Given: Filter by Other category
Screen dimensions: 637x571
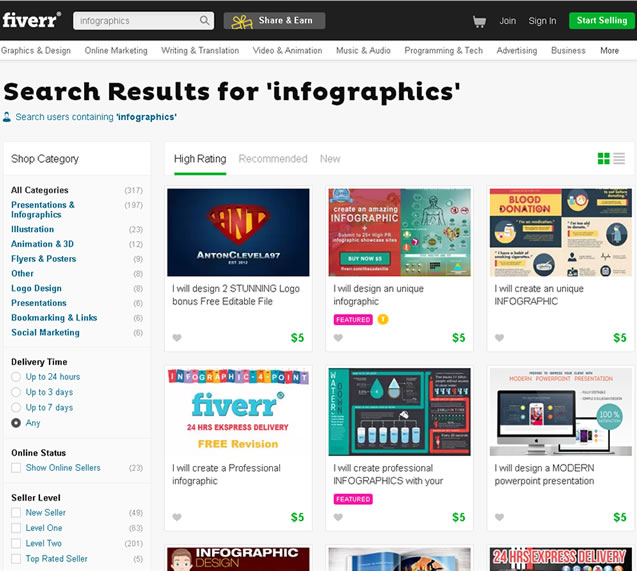Looking at the screenshot, I should [22, 273].
